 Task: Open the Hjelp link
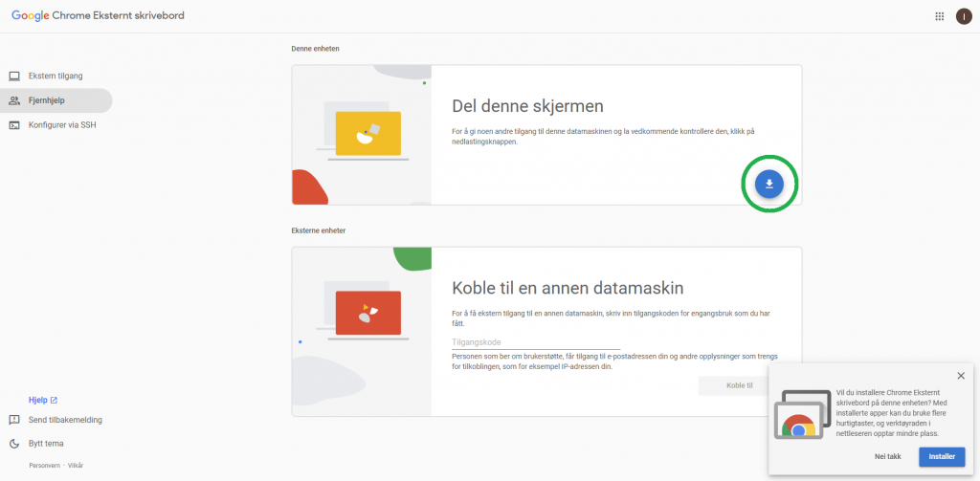click(x=43, y=401)
